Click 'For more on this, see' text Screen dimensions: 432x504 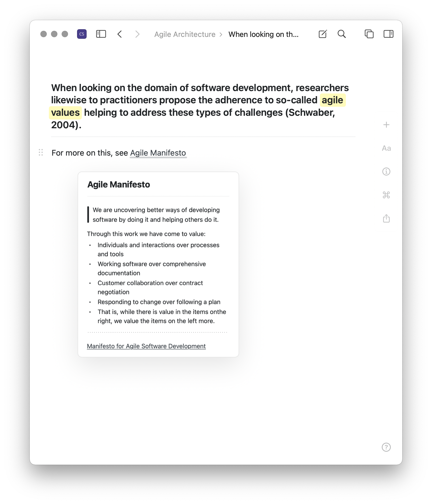click(90, 153)
